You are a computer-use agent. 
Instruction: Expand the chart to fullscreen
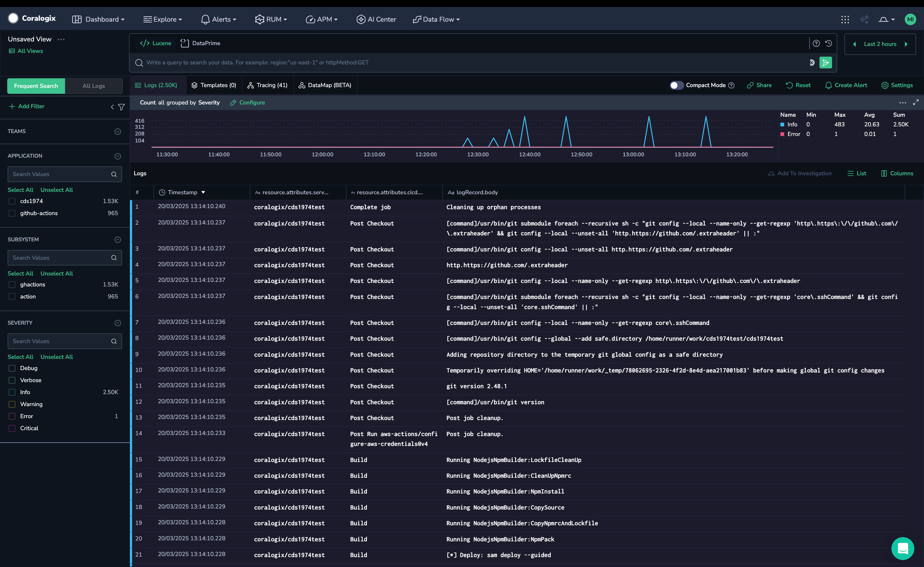pyautogui.click(x=916, y=102)
